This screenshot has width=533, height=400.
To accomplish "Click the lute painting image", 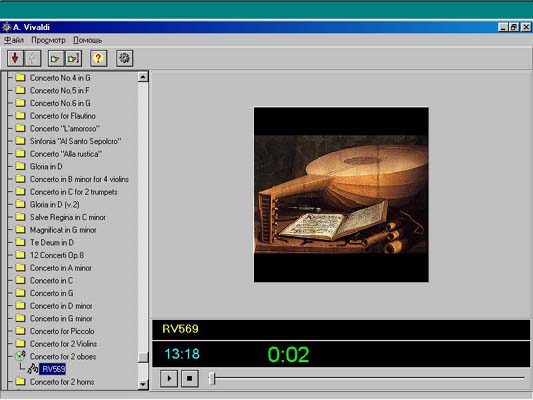I will (x=341, y=194).
